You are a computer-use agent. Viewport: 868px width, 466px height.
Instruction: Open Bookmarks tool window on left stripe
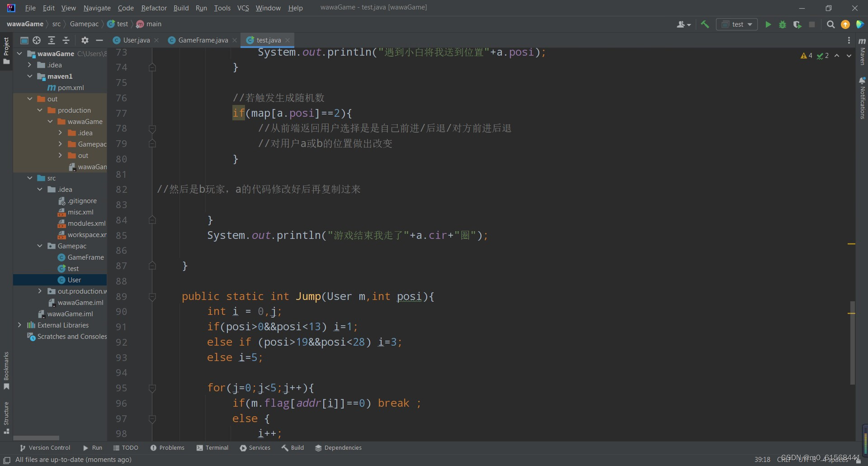pyautogui.click(x=6, y=371)
